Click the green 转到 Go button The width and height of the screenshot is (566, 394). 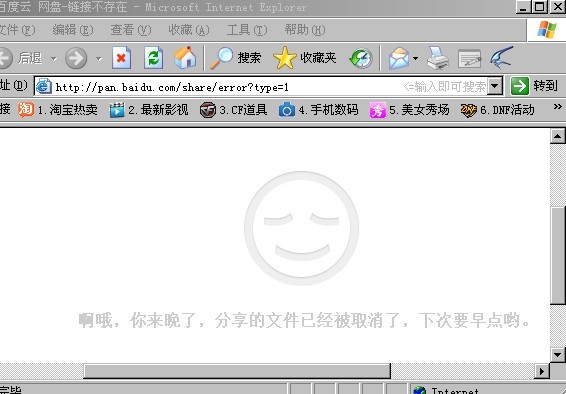tap(534, 86)
